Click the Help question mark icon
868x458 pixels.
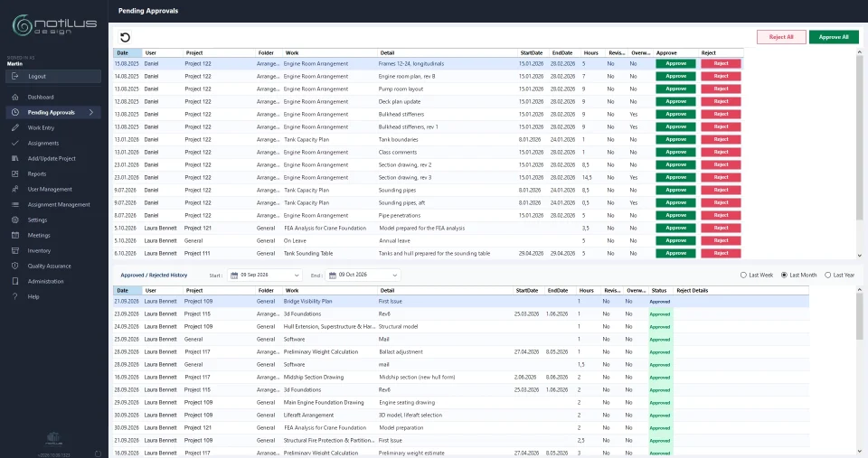(x=15, y=296)
